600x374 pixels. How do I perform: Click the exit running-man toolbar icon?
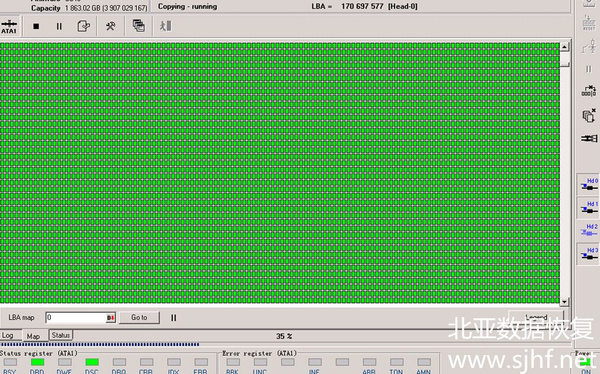(166, 26)
